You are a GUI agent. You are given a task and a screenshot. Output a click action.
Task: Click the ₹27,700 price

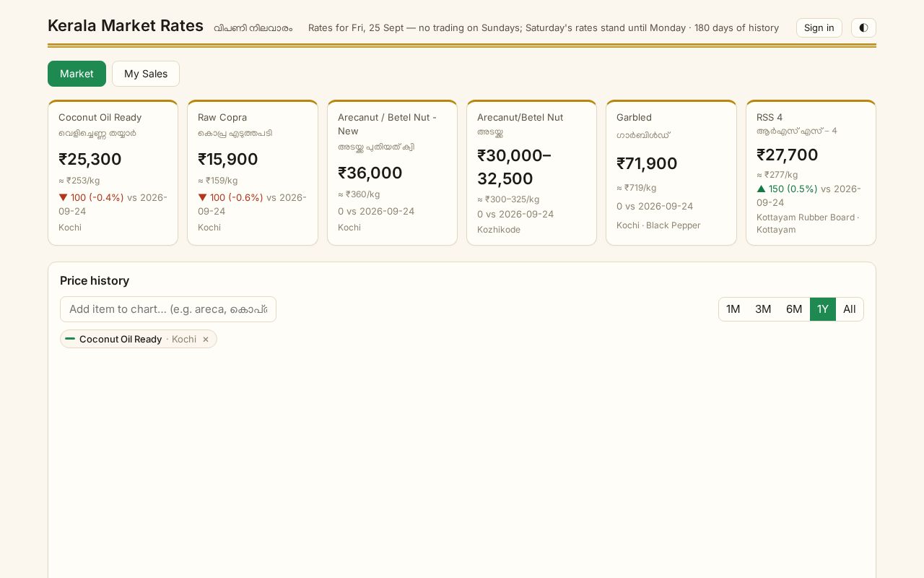[788, 155]
